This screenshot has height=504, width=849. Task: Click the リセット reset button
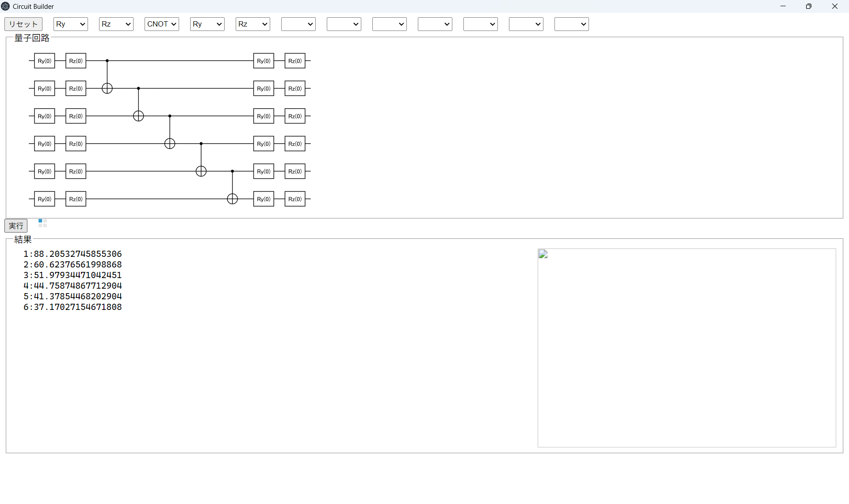[x=23, y=24]
